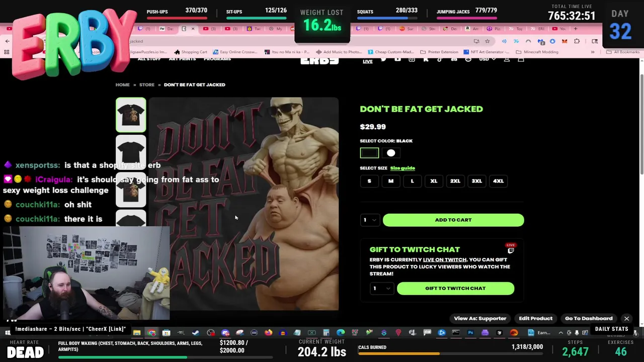
Task: Open Calculator from the taskbar
Action: click(327, 332)
